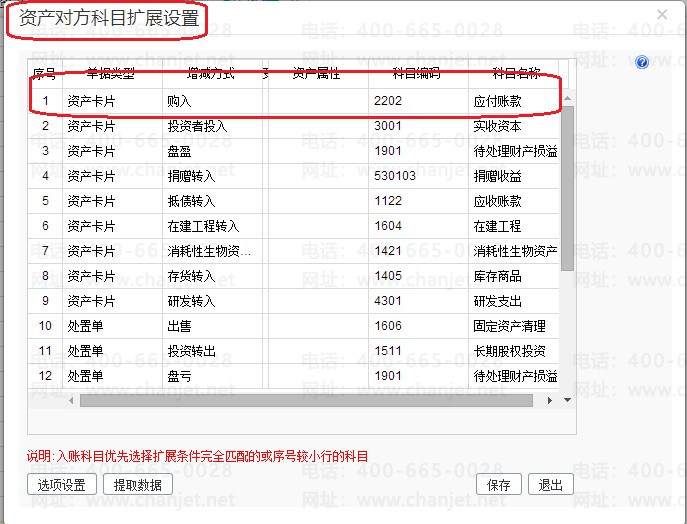Select subject code cell 1405
Viewport: 687px width, 524px height.
[418, 276]
